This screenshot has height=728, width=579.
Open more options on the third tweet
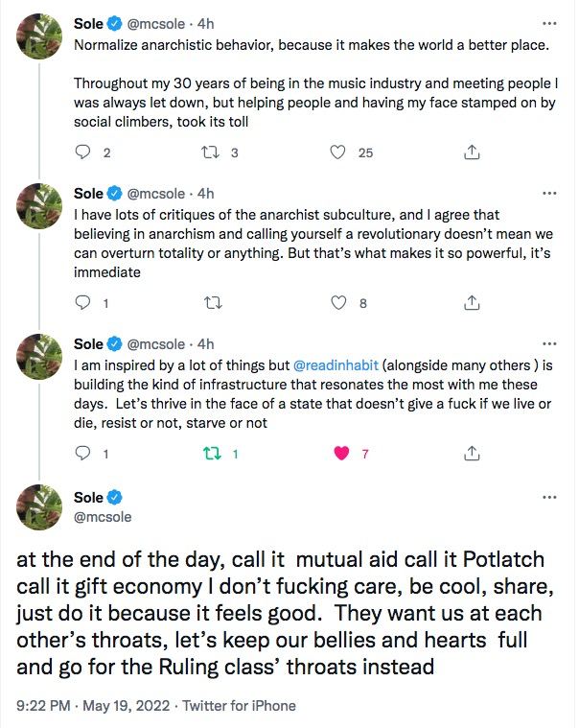[548, 343]
